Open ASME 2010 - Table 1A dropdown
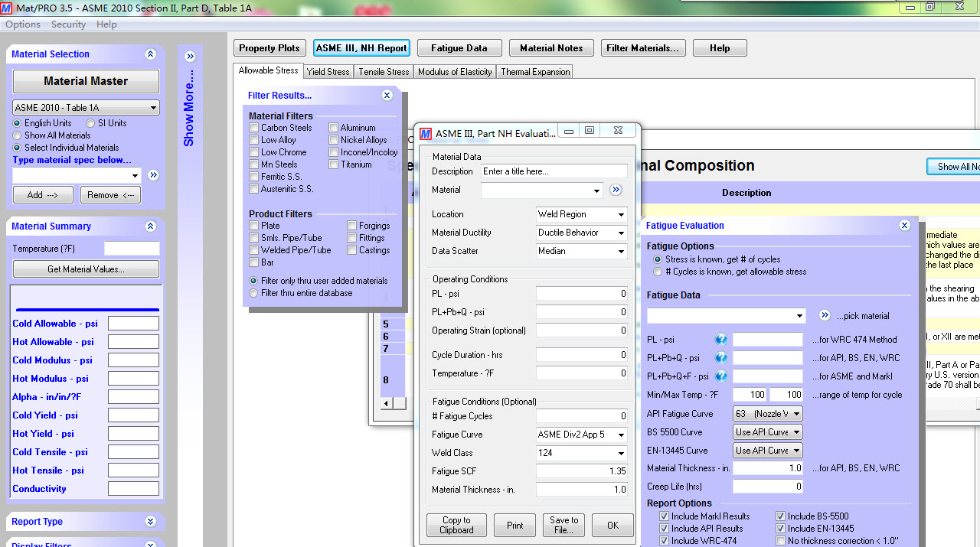The width and height of the screenshot is (980, 547). tap(87, 108)
